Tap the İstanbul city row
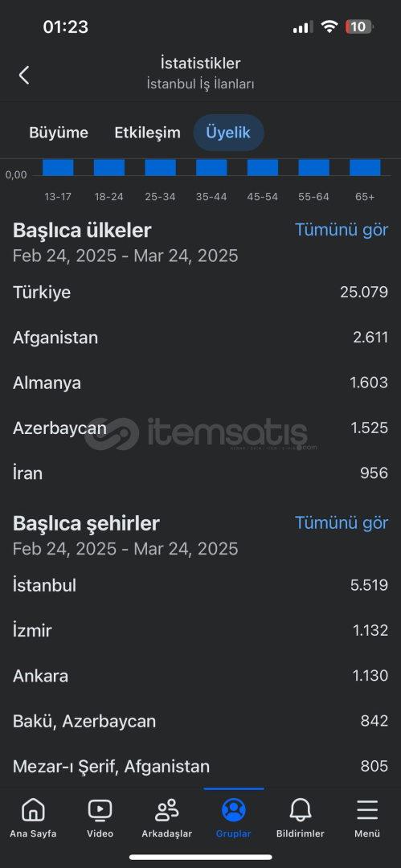401x868 pixels. point(201,586)
